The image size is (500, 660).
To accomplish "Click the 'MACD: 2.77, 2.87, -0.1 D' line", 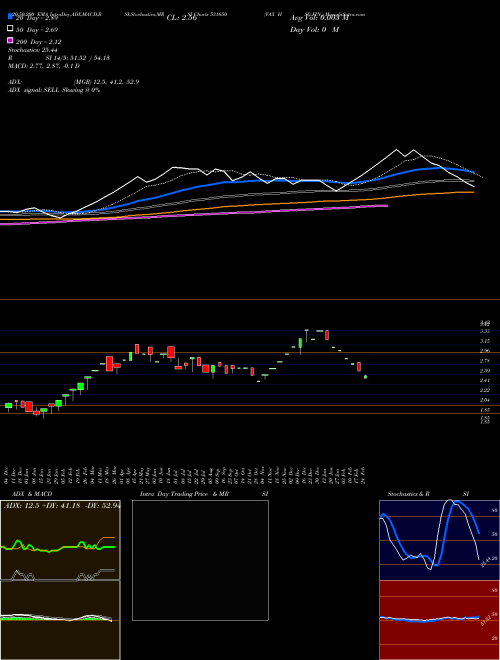I will pos(44,66).
